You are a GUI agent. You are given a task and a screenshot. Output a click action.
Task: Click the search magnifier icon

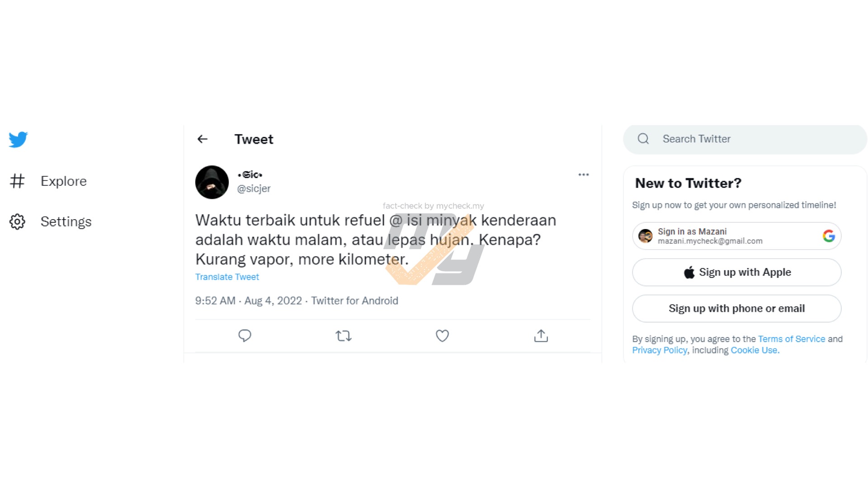pos(643,139)
